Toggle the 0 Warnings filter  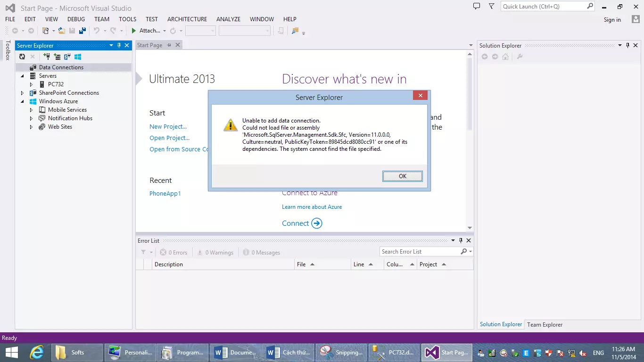click(x=215, y=253)
